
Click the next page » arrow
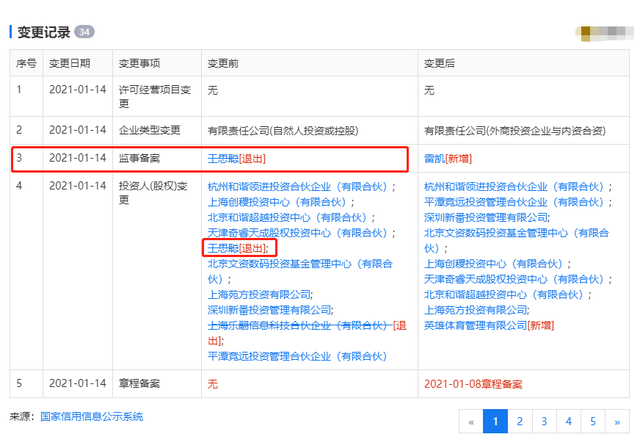[617, 421]
